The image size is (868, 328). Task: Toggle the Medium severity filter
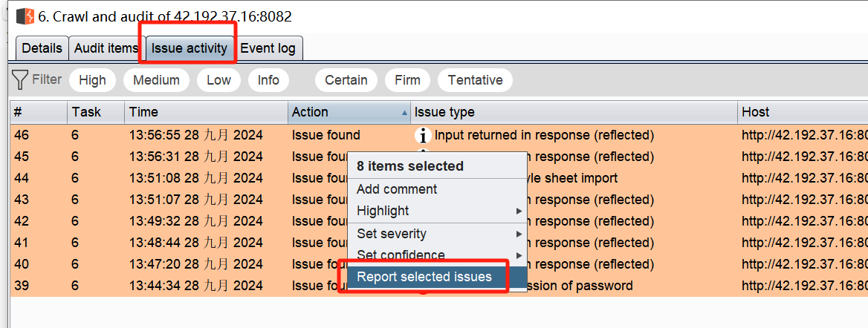tap(156, 80)
